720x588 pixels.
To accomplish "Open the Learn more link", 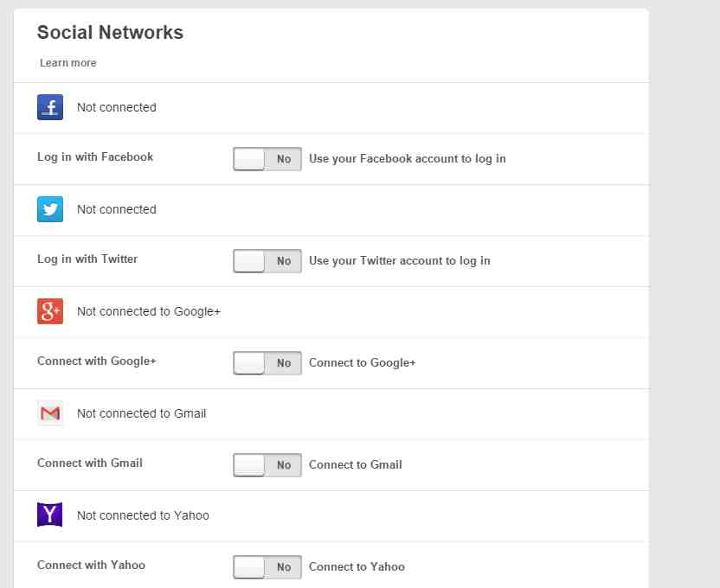I will 68,63.
